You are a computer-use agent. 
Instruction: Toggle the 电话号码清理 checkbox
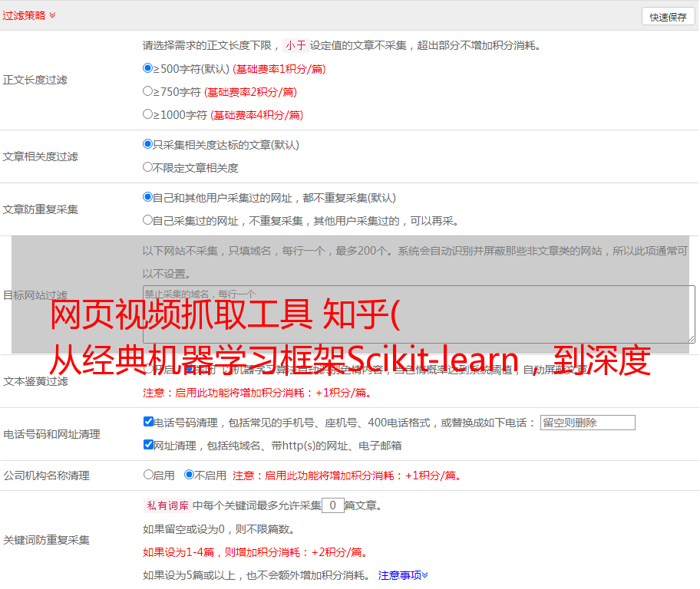point(148,422)
